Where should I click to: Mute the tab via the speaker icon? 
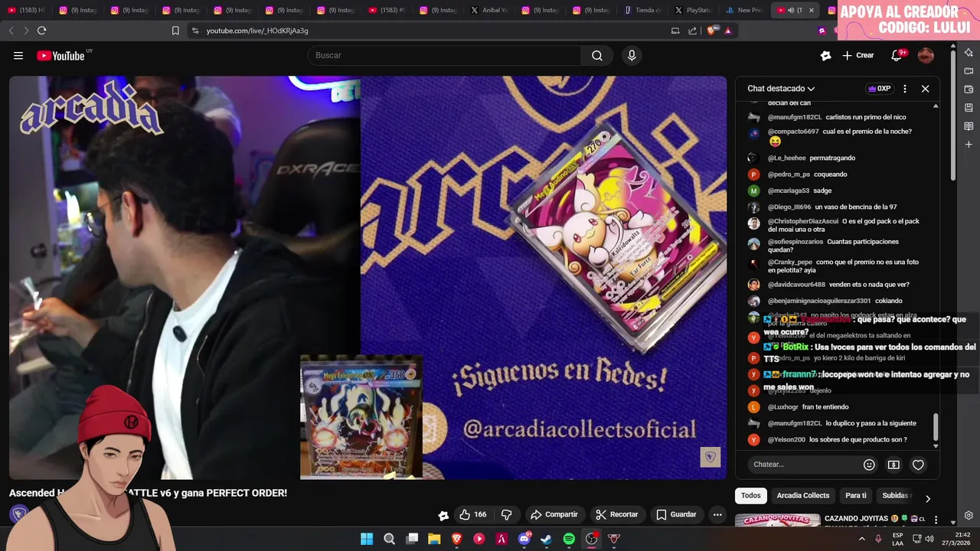[791, 10]
